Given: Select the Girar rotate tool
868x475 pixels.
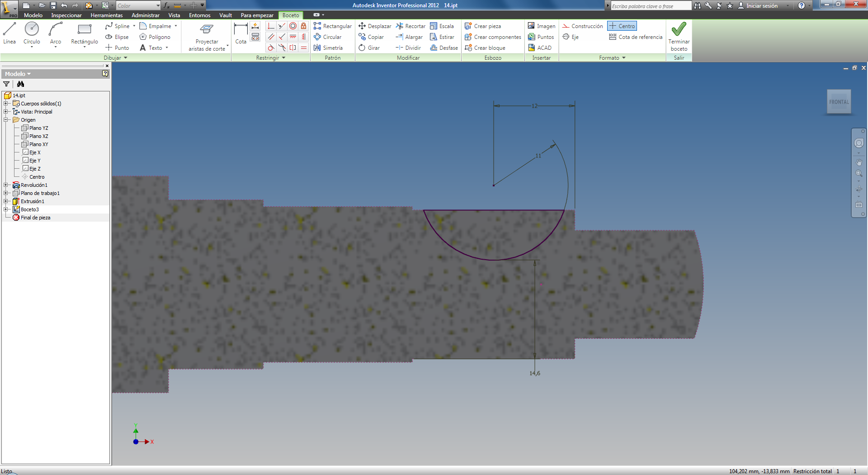Looking at the screenshot, I should (369, 48).
